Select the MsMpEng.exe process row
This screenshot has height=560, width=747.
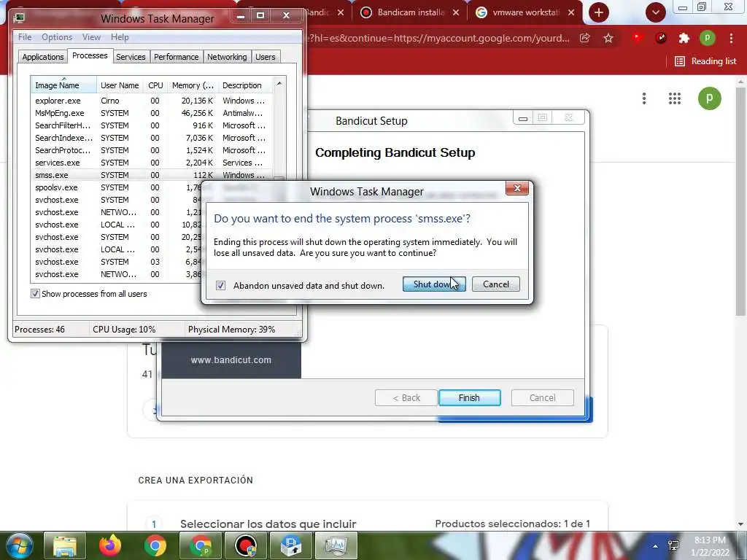152,113
